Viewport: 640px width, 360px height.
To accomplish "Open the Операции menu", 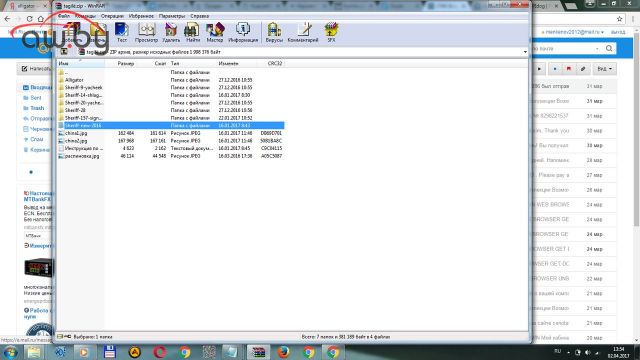I will [x=112, y=16].
